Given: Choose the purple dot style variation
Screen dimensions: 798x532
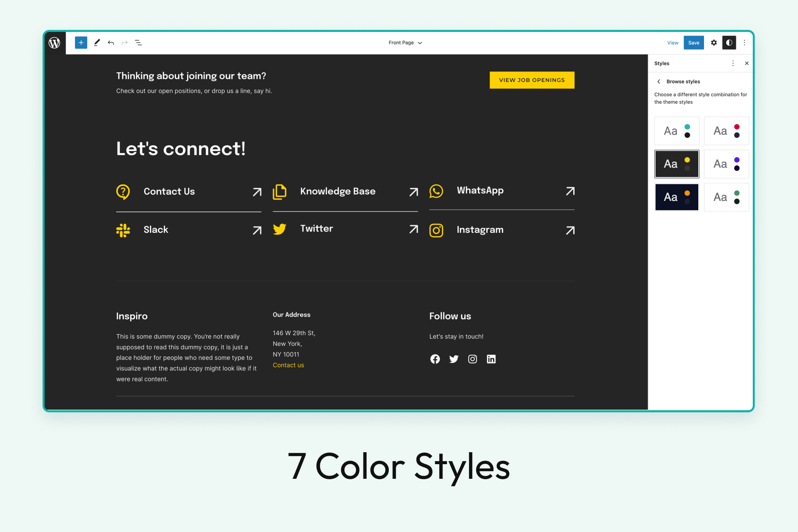Looking at the screenshot, I should coord(727,164).
